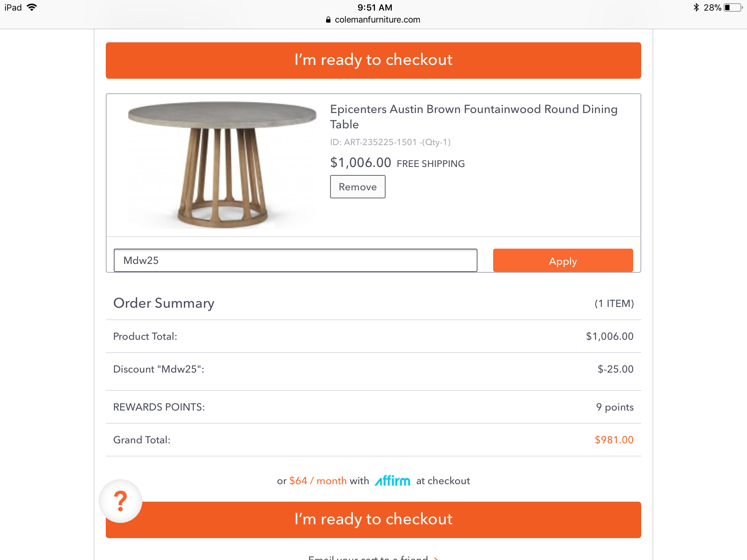This screenshot has width=747, height=560.
Task: Click the Grand Total $981.00 amount
Action: click(613, 440)
